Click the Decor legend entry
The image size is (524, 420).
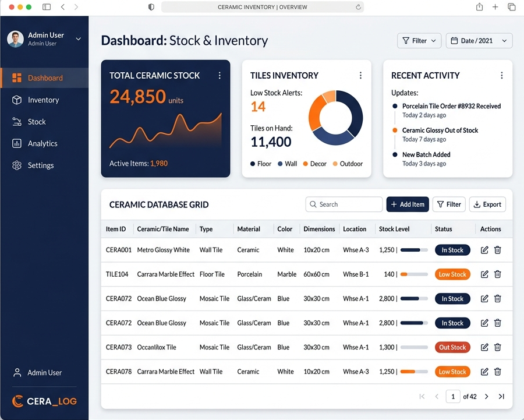(x=314, y=164)
